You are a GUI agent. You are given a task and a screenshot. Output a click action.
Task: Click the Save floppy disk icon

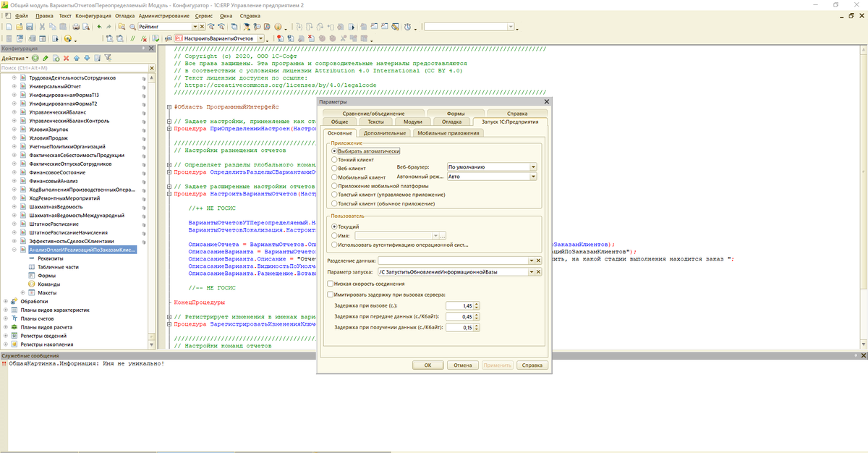pyautogui.click(x=30, y=27)
